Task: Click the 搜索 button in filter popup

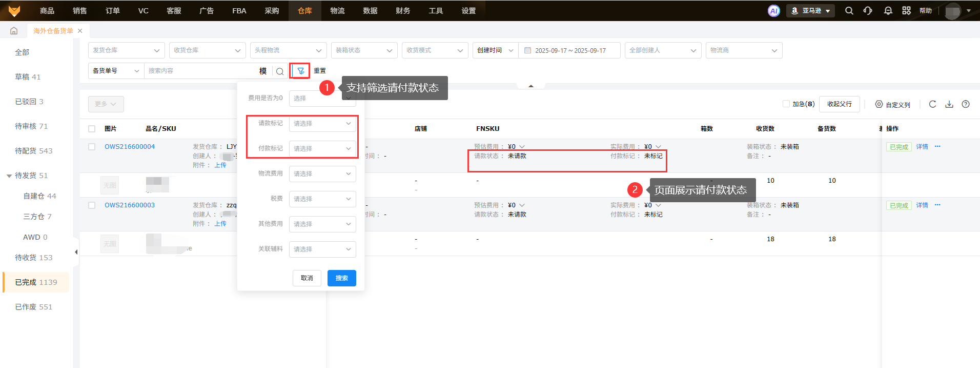Action: [342, 278]
